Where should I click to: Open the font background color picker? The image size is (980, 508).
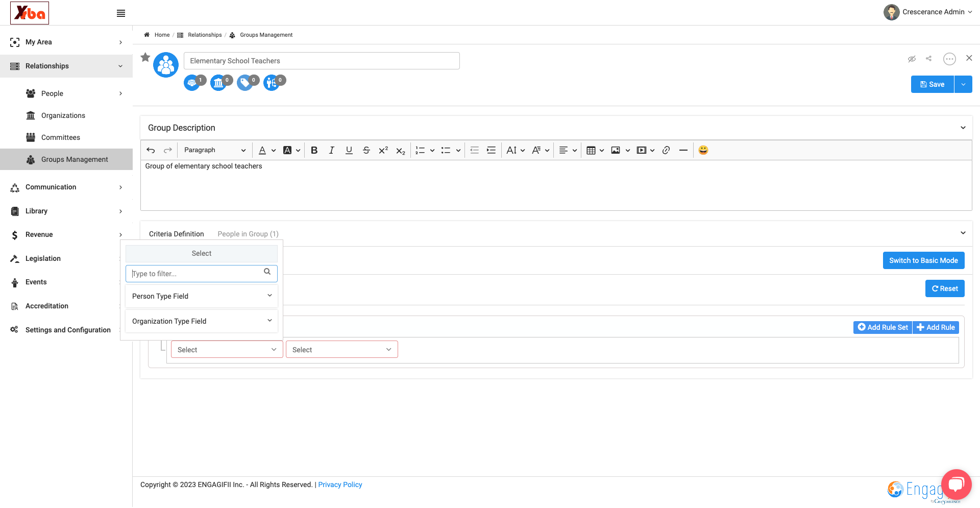point(291,150)
